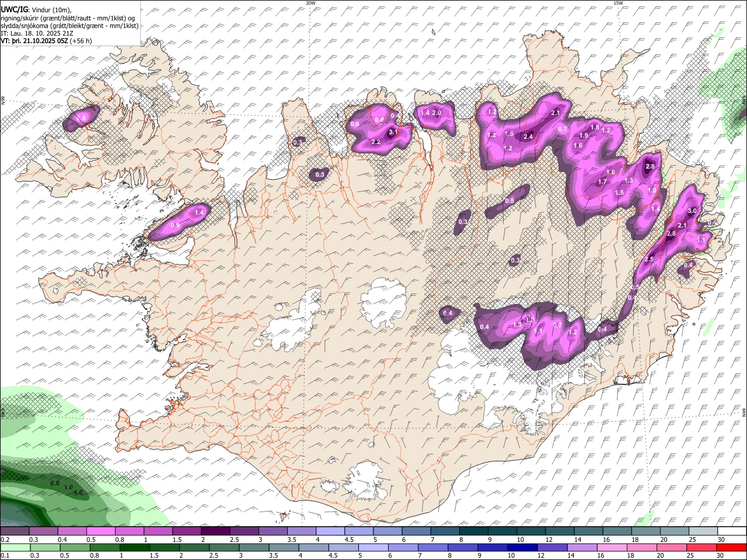Click the 0.2 label under the snow legend
The image size is (747, 560).
[4, 540]
